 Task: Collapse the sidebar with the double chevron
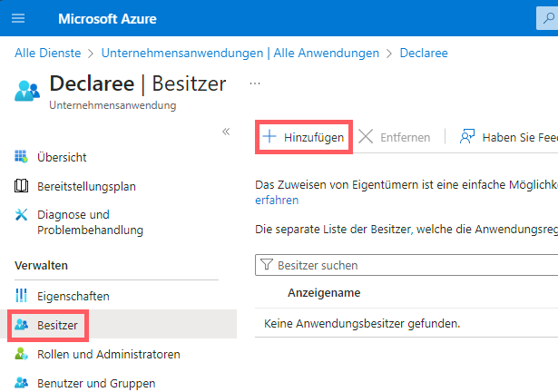pyautogui.click(x=226, y=132)
